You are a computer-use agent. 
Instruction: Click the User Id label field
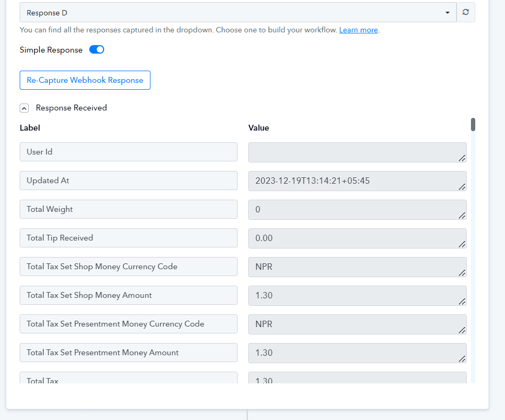[129, 152]
